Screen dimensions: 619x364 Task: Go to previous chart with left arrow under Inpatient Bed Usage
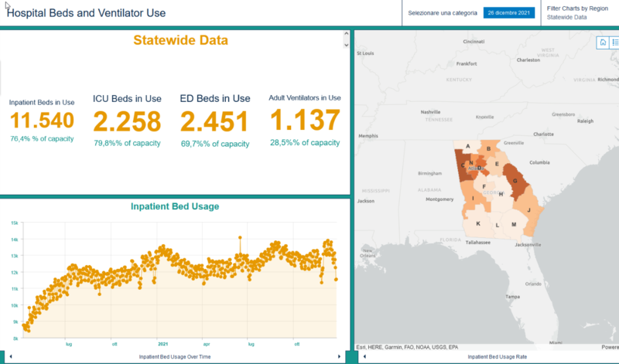[9, 356]
